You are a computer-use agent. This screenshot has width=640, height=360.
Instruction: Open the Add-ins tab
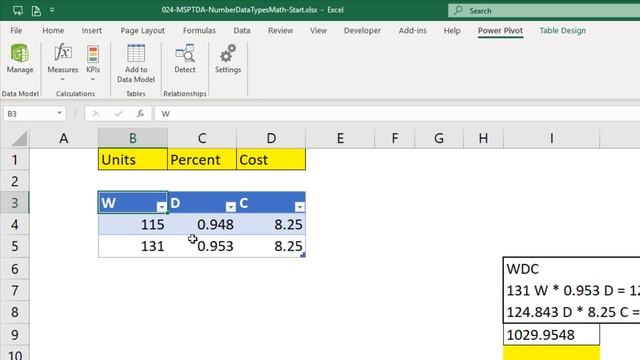(413, 31)
